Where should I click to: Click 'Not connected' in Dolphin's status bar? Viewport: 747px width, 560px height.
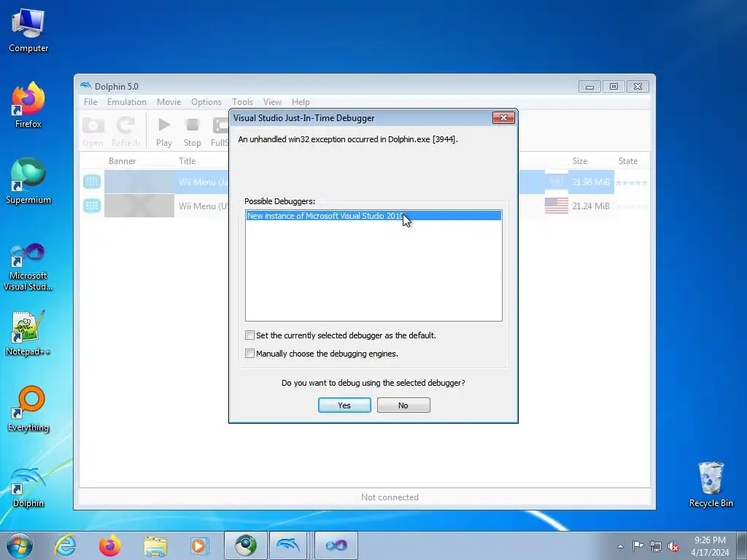390,497
